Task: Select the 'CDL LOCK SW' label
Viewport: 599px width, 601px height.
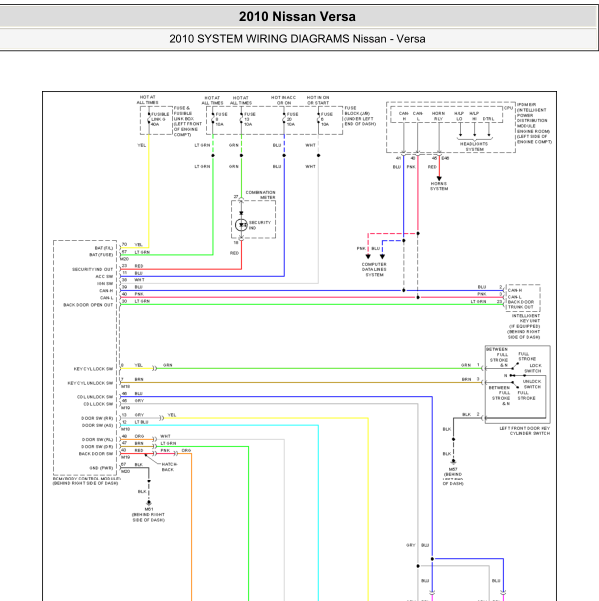Action: pyautogui.click(x=98, y=404)
